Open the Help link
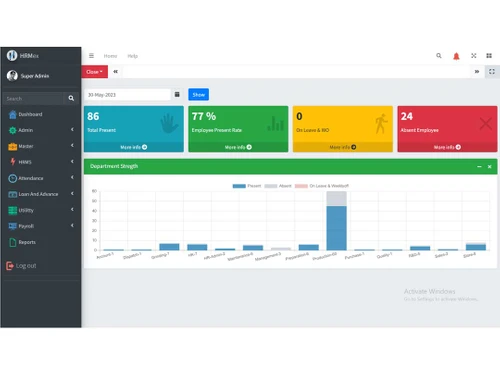Image resolution: width=500 pixels, height=375 pixels. (x=133, y=56)
